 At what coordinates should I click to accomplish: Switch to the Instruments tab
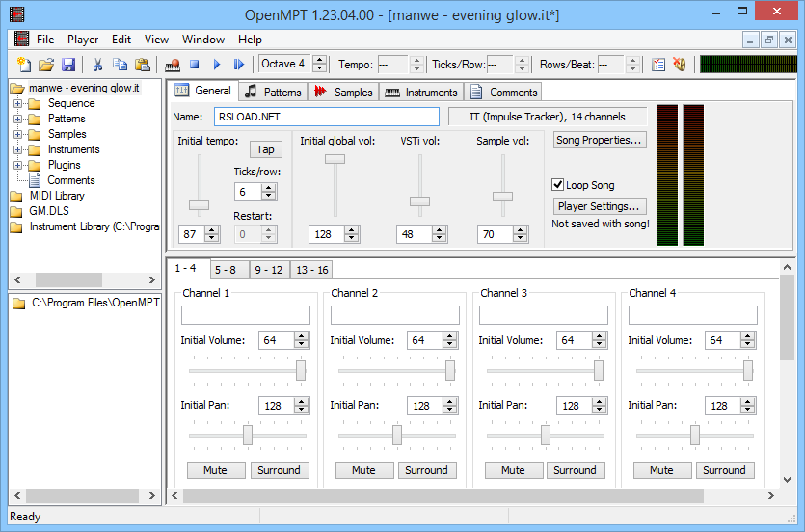tap(421, 92)
